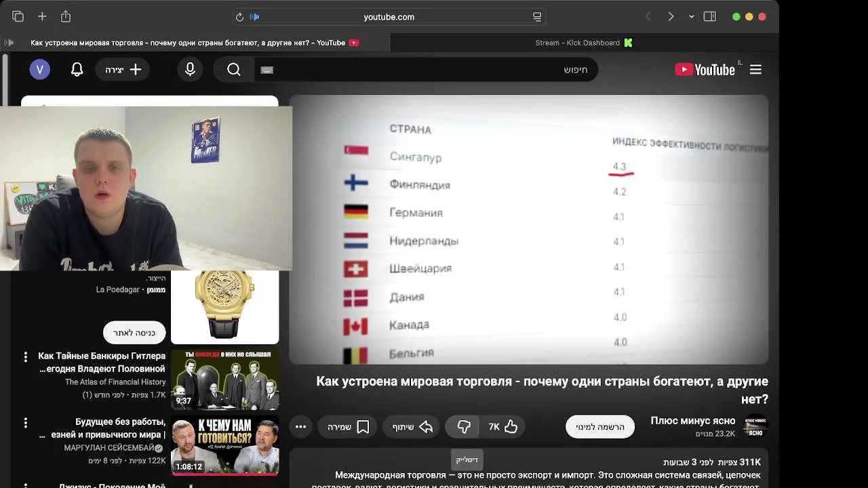Image resolution: width=868 pixels, height=488 pixels.
Task: Open the gold watch ad thumbnail
Action: tap(224, 307)
